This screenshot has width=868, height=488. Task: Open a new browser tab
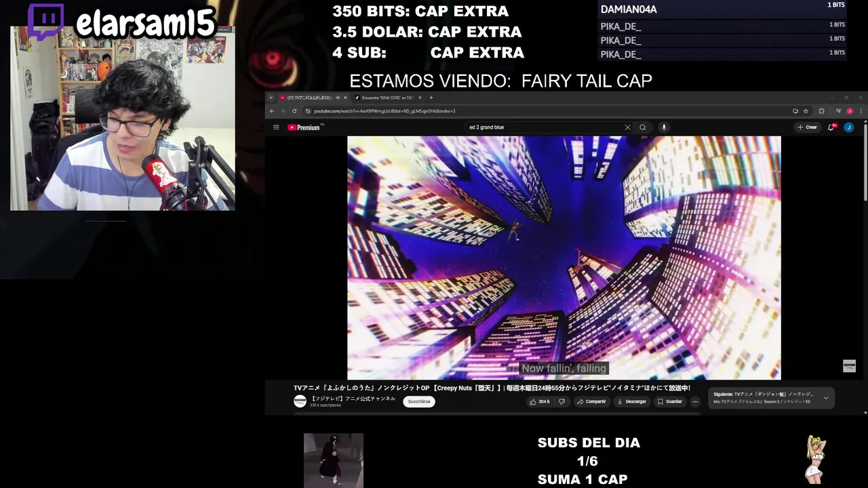click(x=431, y=98)
